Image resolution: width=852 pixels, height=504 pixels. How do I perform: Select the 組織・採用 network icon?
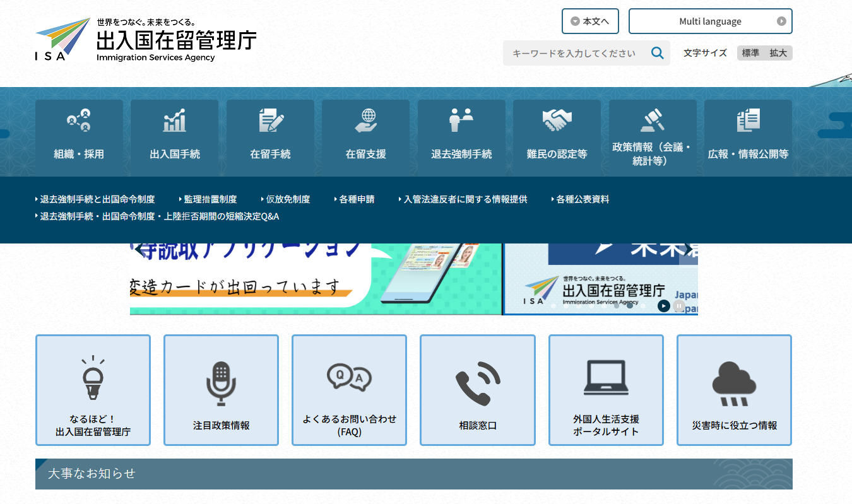click(78, 121)
